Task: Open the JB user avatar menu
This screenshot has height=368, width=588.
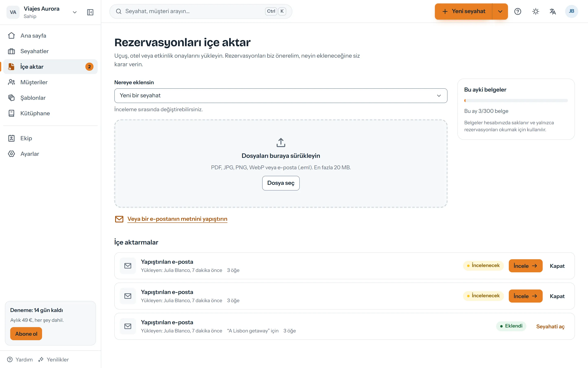Action: (571, 11)
